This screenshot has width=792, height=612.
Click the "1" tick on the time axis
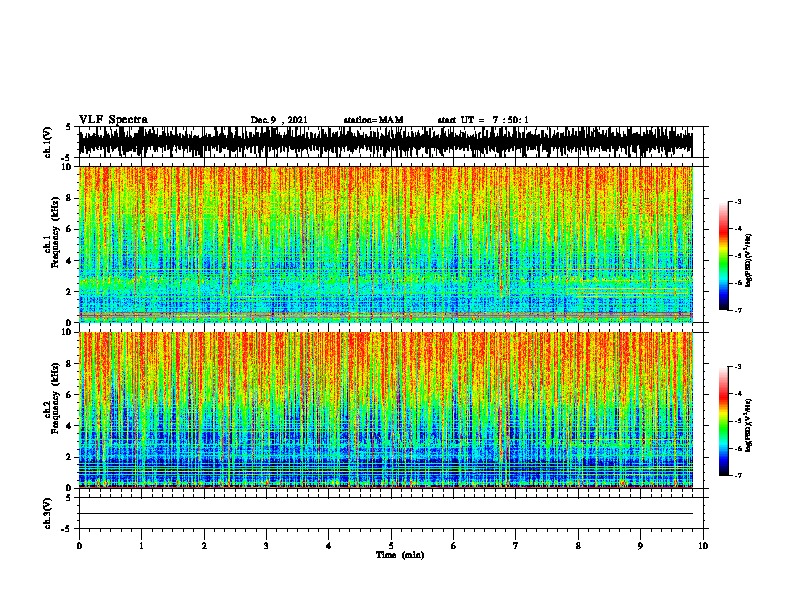pos(142,546)
